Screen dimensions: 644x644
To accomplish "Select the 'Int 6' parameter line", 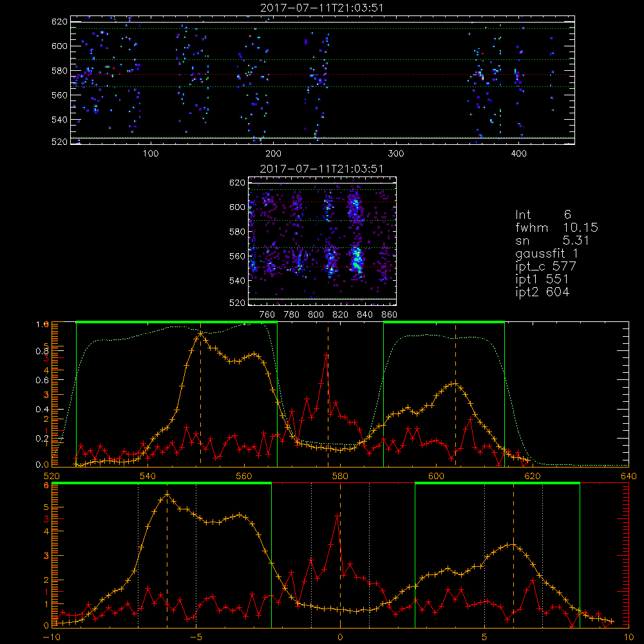I will click(x=543, y=214).
